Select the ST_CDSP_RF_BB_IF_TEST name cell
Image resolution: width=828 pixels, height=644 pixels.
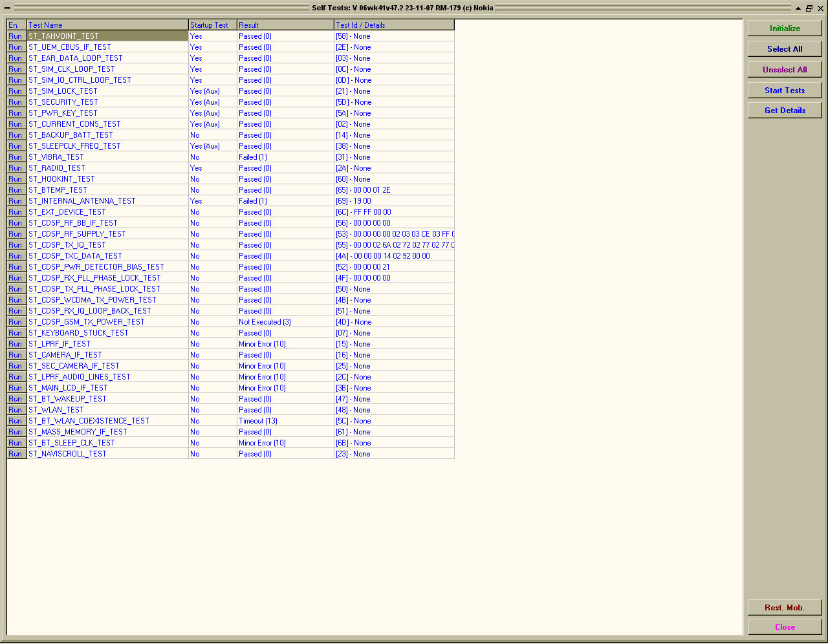coord(107,223)
